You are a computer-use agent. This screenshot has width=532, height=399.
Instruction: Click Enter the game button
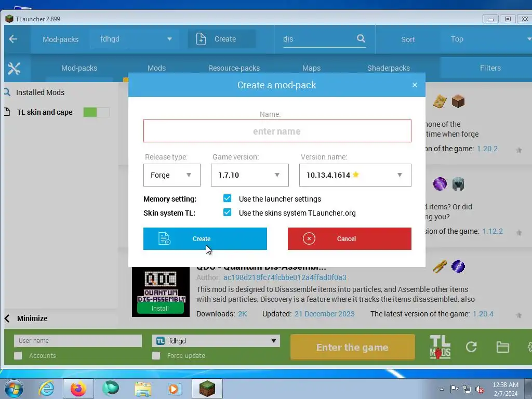[x=353, y=347]
